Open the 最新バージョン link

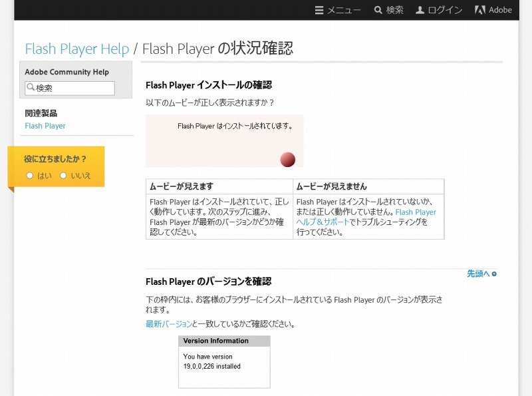click(x=169, y=324)
